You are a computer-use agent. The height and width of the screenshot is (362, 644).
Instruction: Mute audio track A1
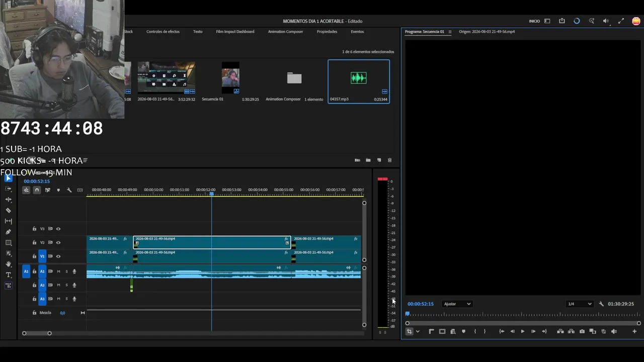pyautogui.click(x=58, y=271)
